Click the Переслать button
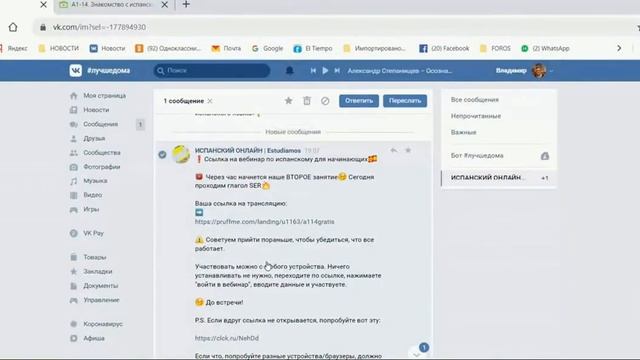This screenshot has width=640, height=360. (x=405, y=100)
